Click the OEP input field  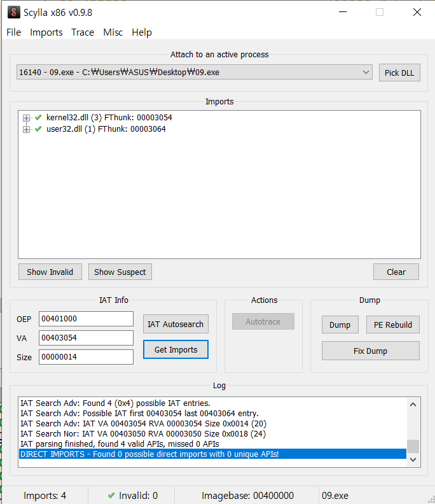click(x=86, y=319)
